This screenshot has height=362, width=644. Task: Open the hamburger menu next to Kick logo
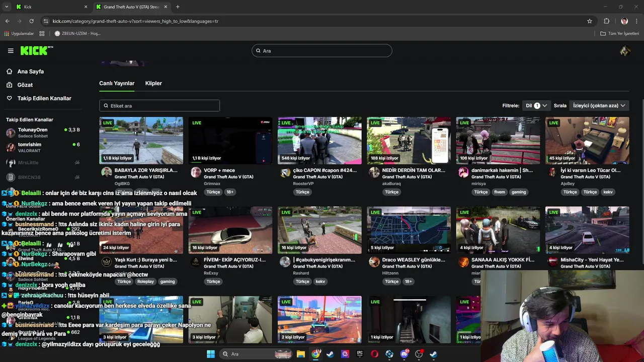coord(11,50)
